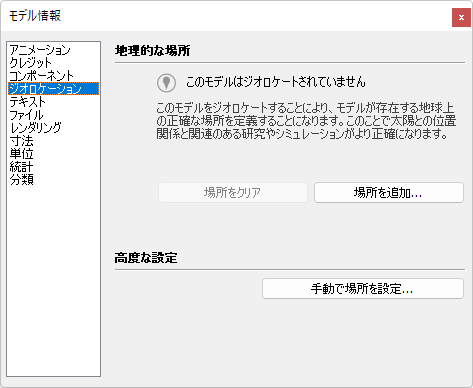The height and width of the screenshot is (388, 473).
Task: Switch to the テキスト settings
Action: [x=53, y=102]
